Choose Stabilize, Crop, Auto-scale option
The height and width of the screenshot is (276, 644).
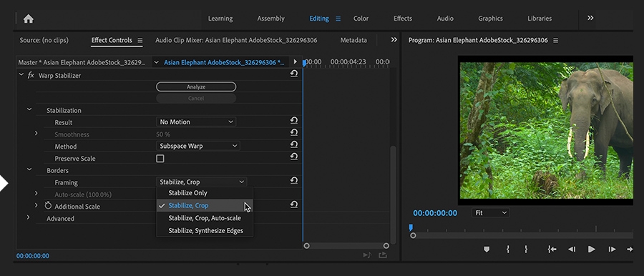(205, 218)
